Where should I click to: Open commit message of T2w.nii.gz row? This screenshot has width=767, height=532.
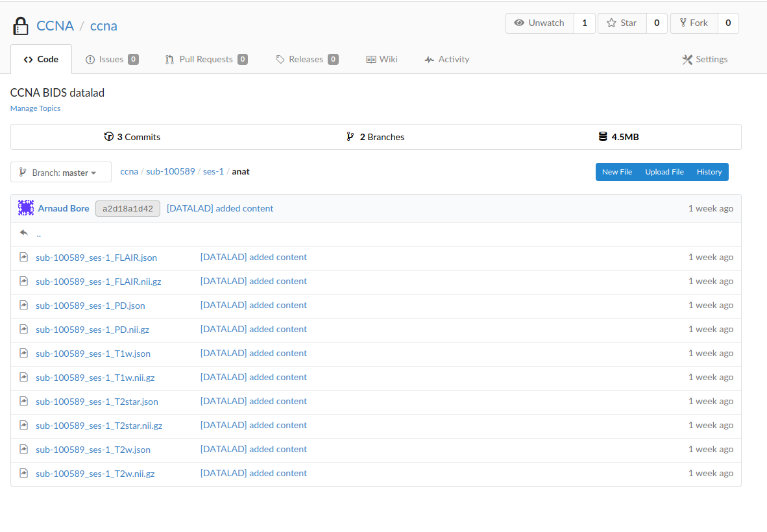click(254, 473)
